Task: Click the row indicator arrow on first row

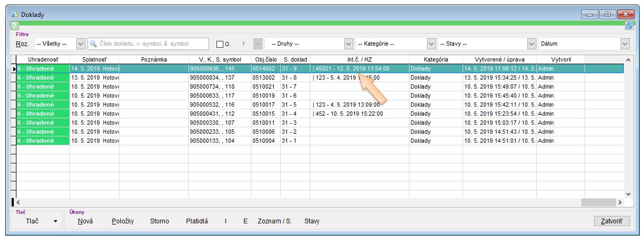Action: tap(14, 69)
